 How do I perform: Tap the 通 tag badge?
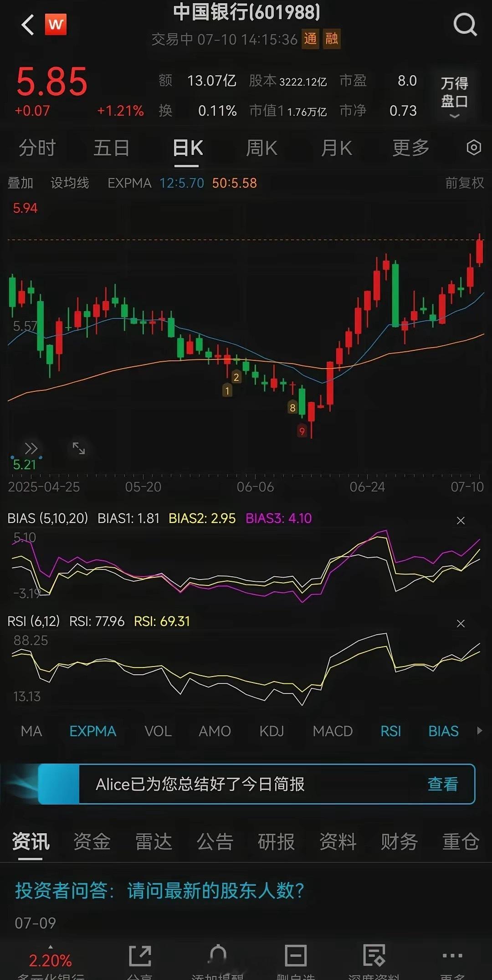click(x=310, y=39)
